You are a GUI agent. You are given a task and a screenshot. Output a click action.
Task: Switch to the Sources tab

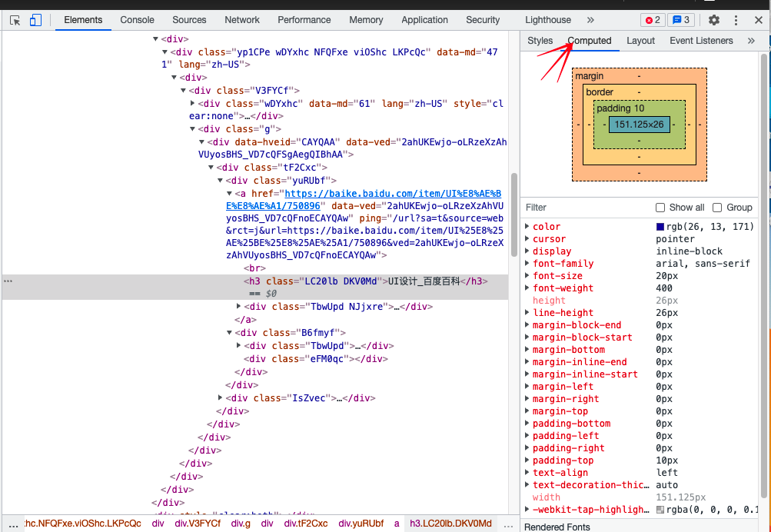point(189,20)
